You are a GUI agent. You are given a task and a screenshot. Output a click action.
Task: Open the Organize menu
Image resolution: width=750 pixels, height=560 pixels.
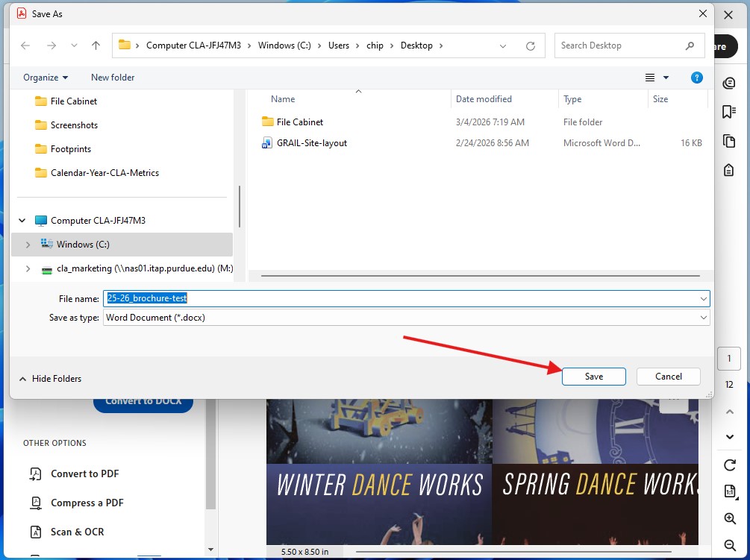tap(43, 77)
